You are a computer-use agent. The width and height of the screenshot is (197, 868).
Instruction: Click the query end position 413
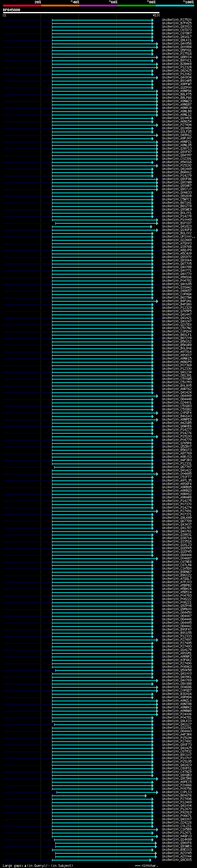(155, 15)
